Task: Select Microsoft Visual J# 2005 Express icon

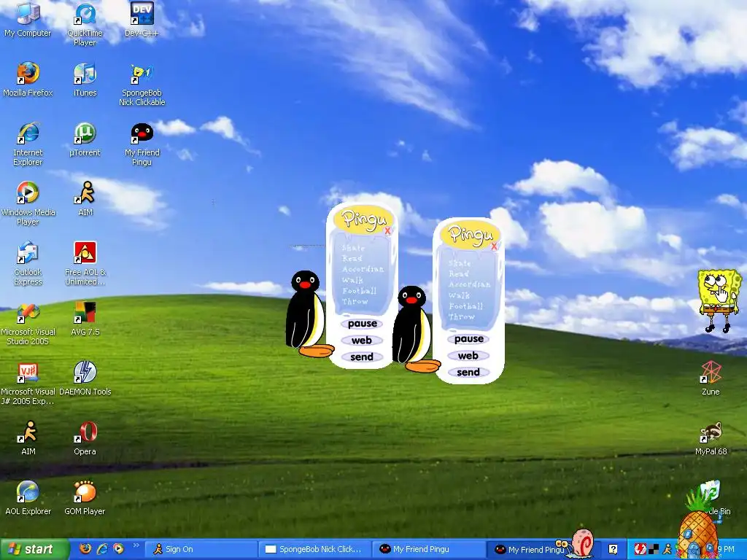Action: point(28,384)
